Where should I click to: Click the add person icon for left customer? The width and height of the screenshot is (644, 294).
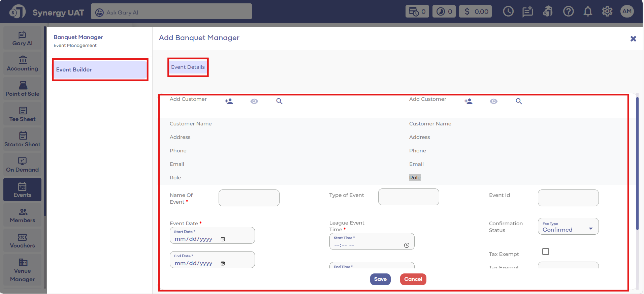pos(229,101)
